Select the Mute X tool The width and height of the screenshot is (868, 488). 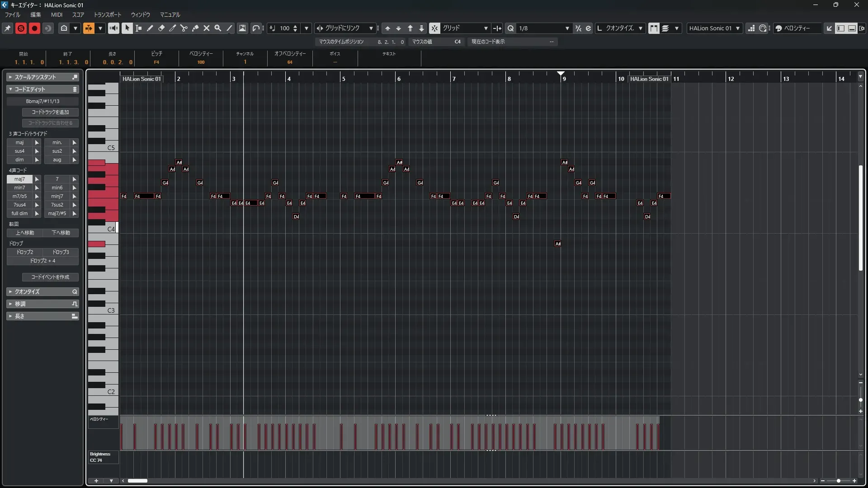(x=207, y=28)
